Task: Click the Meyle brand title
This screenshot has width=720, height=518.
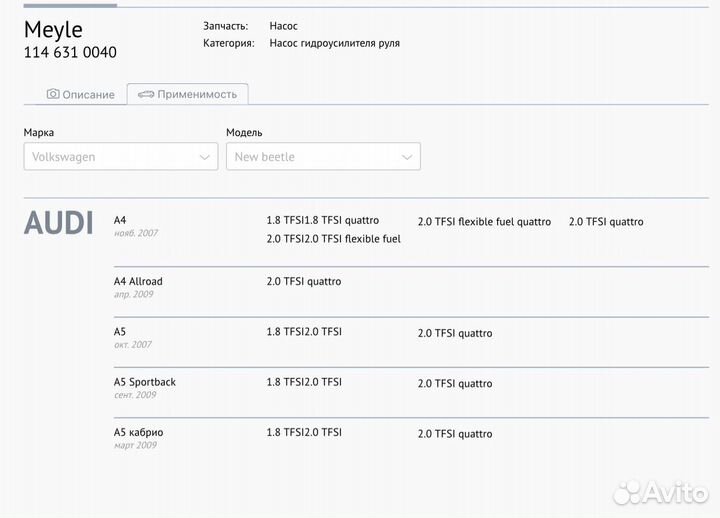Action: (53, 29)
